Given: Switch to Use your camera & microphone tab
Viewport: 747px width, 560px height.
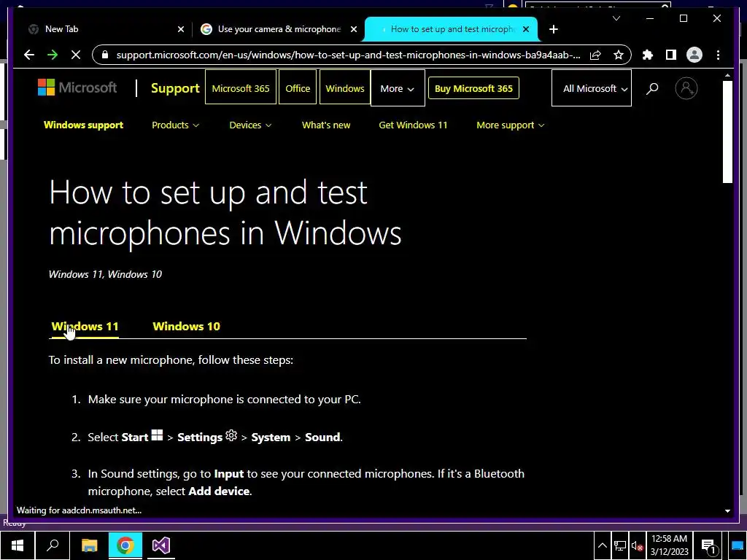Looking at the screenshot, I should [x=279, y=29].
